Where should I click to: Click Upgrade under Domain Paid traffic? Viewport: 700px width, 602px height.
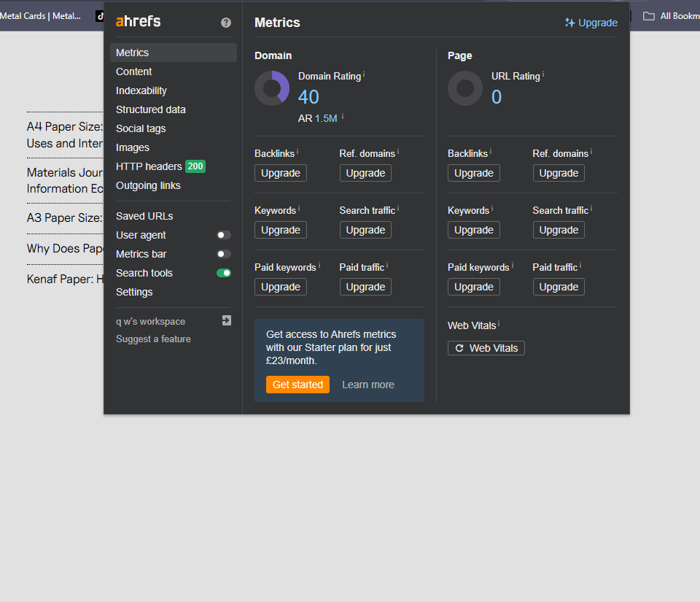pyautogui.click(x=365, y=287)
